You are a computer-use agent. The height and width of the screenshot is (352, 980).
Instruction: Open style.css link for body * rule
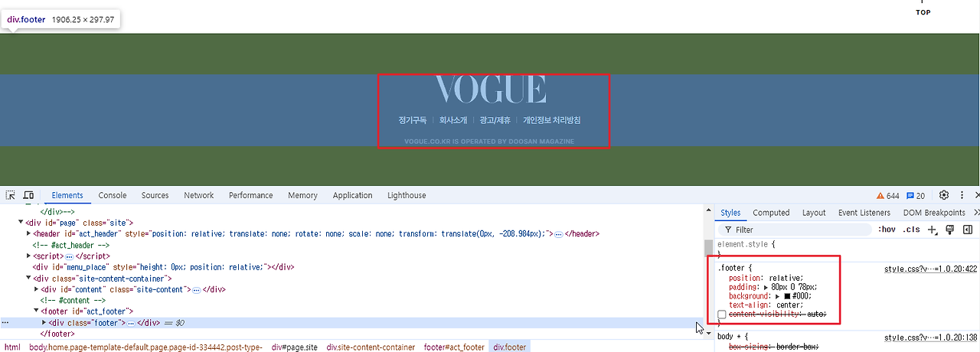pos(931,337)
